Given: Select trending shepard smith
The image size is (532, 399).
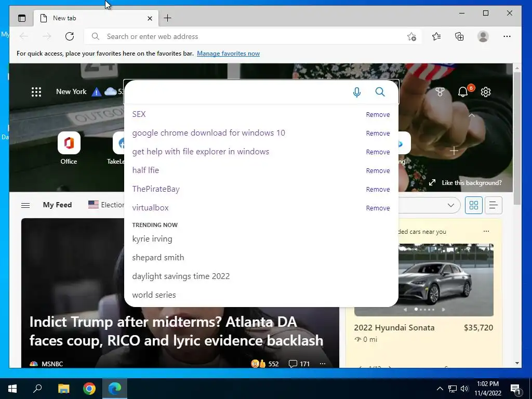Looking at the screenshot, I should pyautogui.click(x=158, y=258).
